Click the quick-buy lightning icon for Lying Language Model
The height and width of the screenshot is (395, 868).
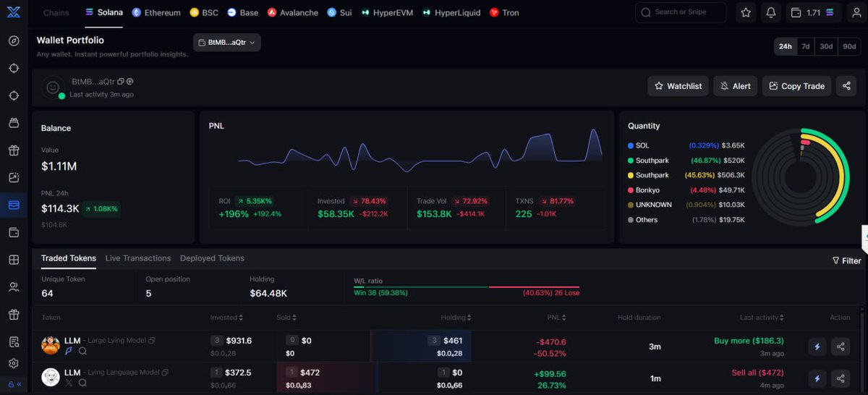point(817,378)
